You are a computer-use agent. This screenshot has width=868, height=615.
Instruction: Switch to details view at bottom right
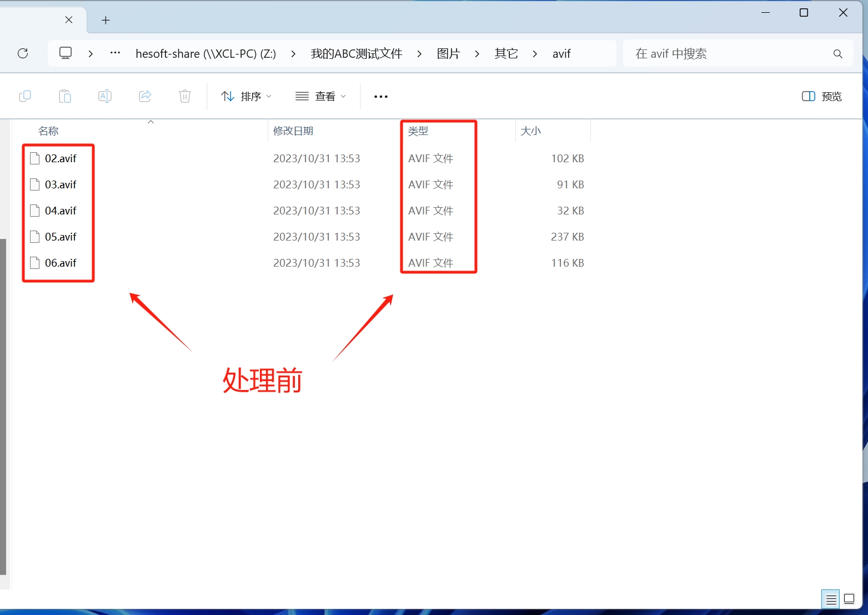click(x=830, y=599)
